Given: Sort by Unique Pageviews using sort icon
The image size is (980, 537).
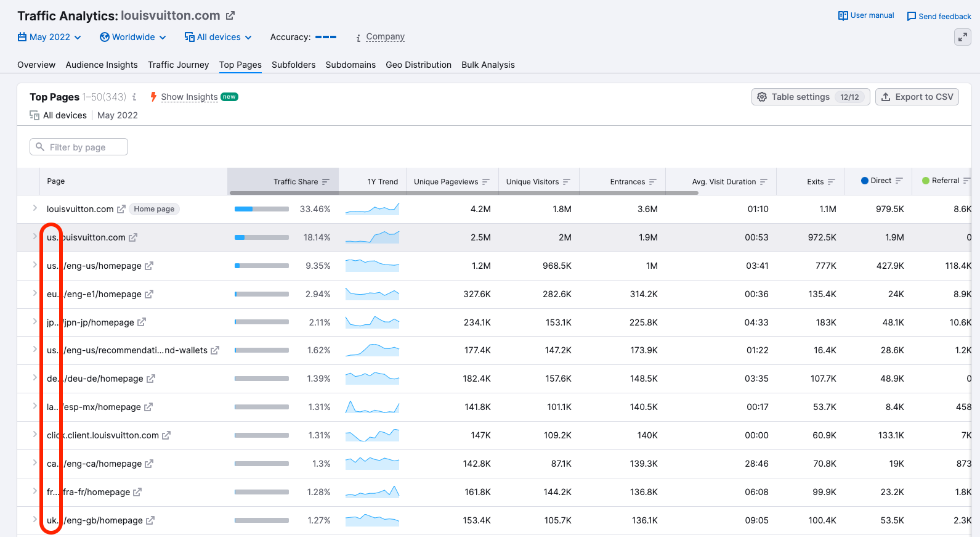Looking at the screenshot, I should coord(486,182).
